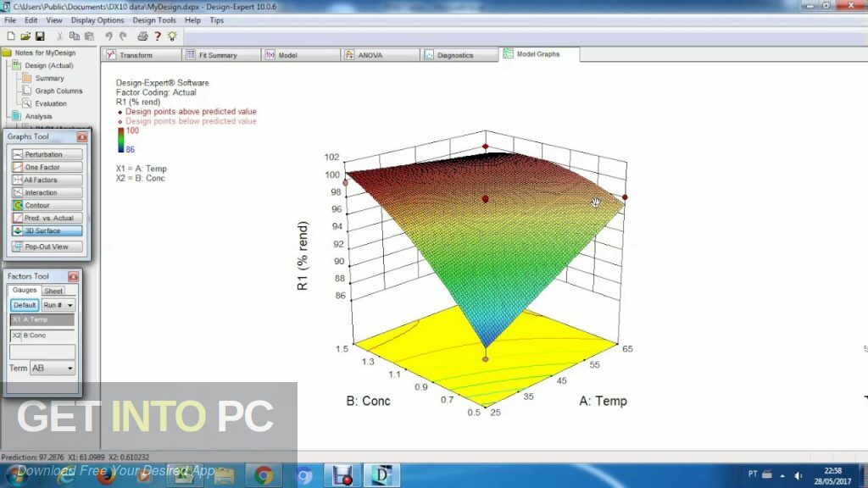Open the Display Options menu
The image size is (868, 488).
pos(97,20)
